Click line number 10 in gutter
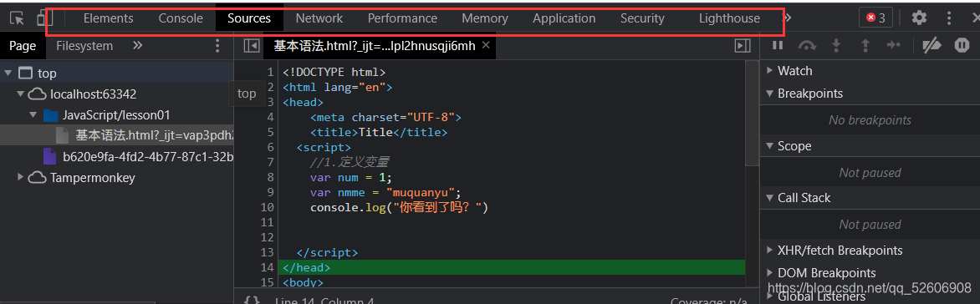This screenshot has width=980, height=304. (267, 207)
